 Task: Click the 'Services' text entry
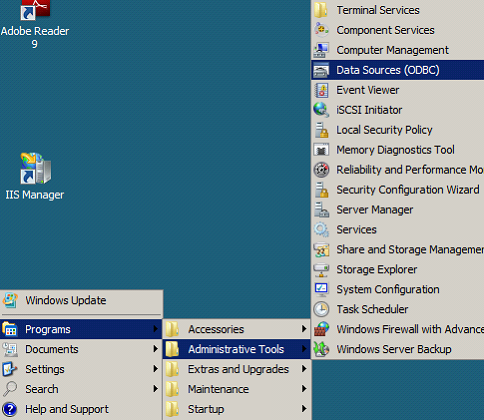point(356,229)
